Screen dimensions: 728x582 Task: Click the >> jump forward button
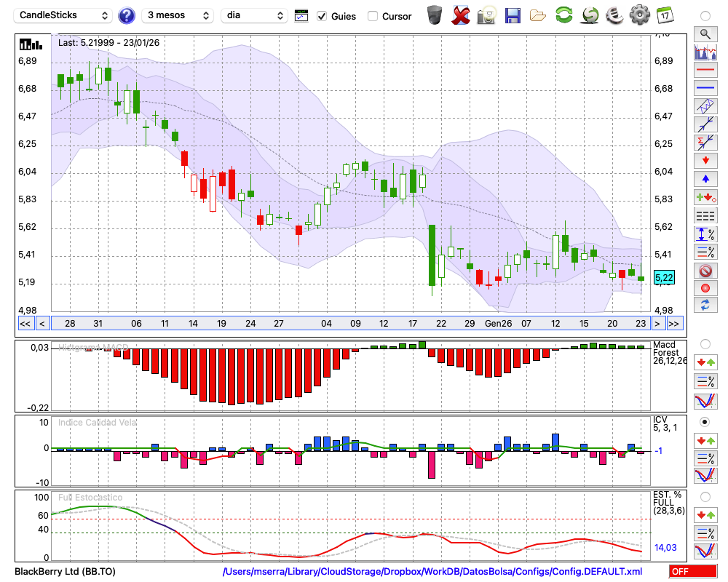pos(675,324)
